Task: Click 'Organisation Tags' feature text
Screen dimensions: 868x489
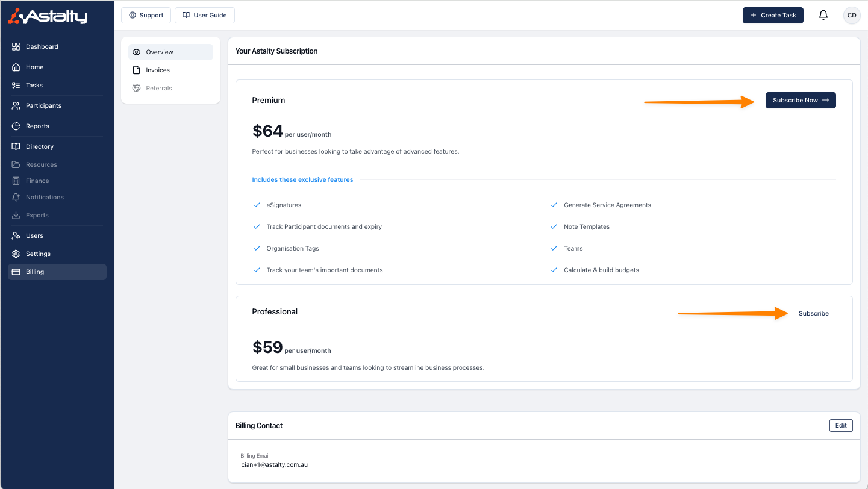Action: point(293,248)
